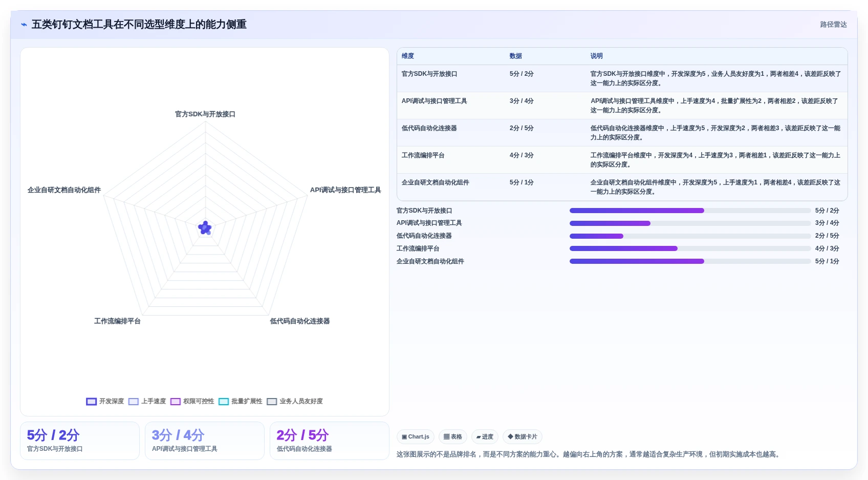Click the 维度 column header
Image resolution: width=868 pixels, height=480 pixels.
408,56
